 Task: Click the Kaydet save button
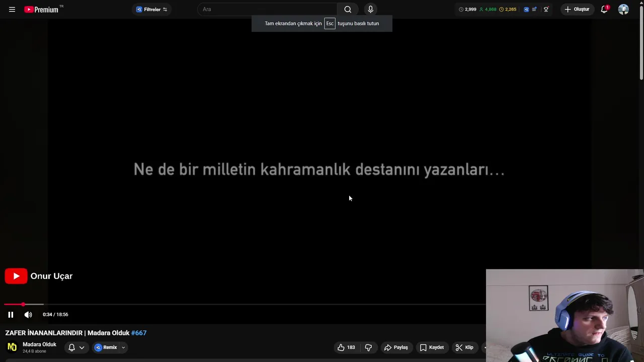coord(432,347)
